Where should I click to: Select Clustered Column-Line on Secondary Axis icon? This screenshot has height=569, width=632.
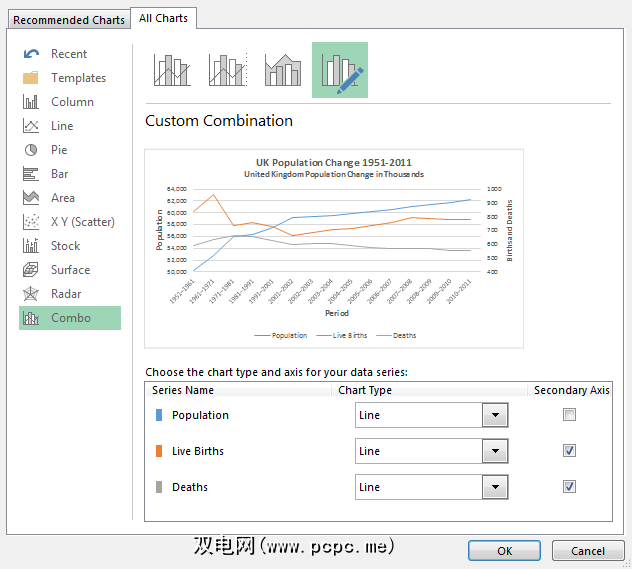(x=228, y=70)
